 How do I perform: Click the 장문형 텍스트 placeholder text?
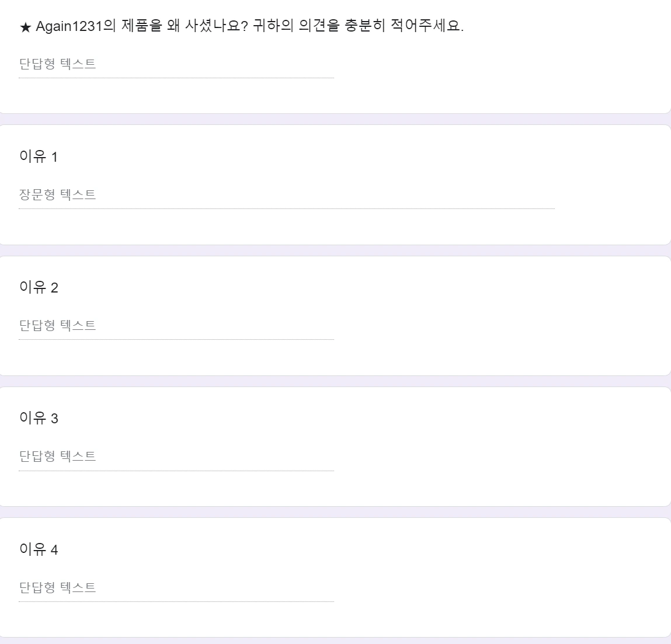pyautogui.click(x=58, y=194)
